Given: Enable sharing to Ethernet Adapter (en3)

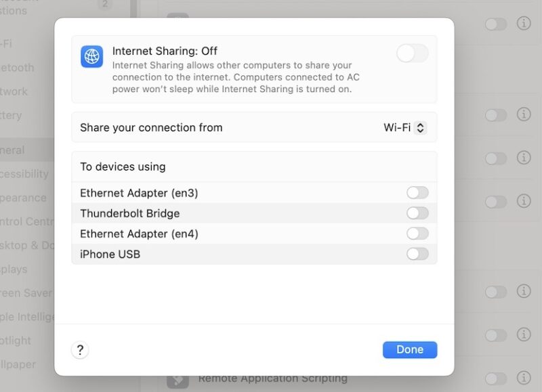Looking at the screenshot, I should point(418,192).
